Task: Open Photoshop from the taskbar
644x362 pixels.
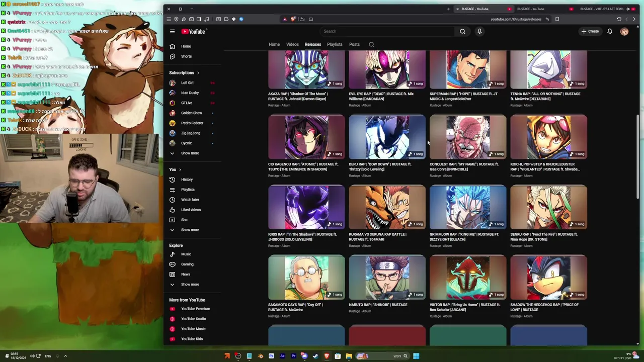Action: pos(271,356)
